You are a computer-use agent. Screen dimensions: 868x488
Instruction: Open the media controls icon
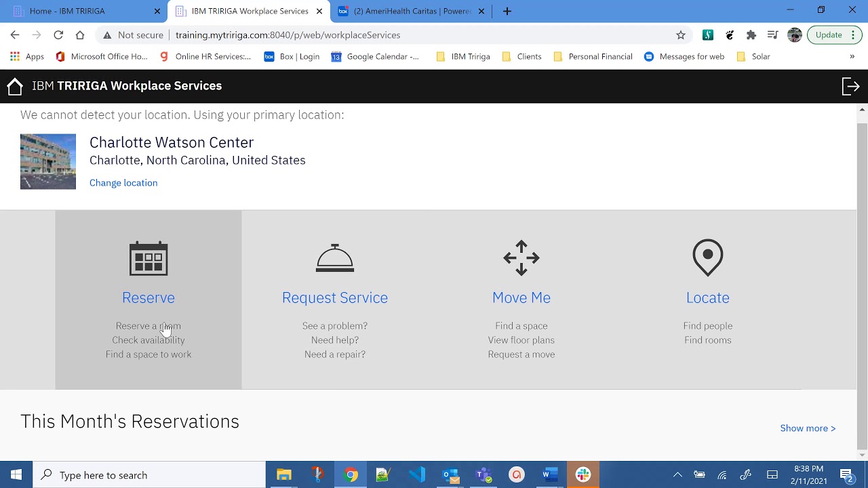(773, 35)
